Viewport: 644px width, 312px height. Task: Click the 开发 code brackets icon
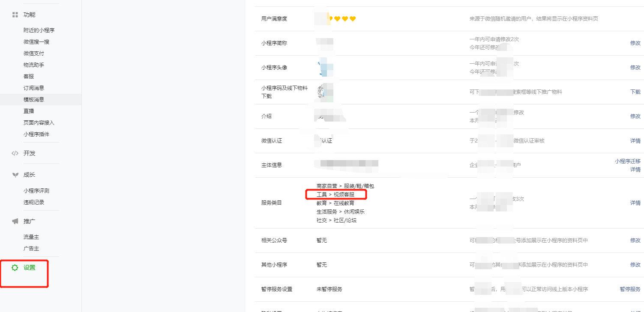(x=15, y=153)
